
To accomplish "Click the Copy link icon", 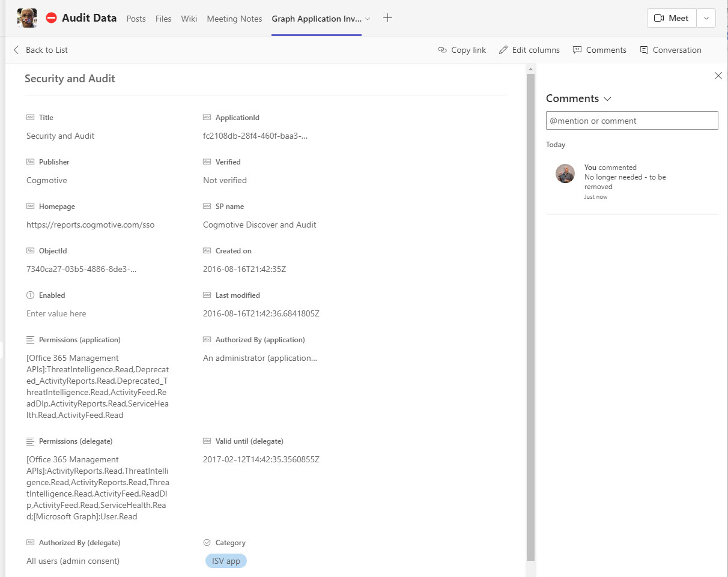I will (x=443, y=50).
